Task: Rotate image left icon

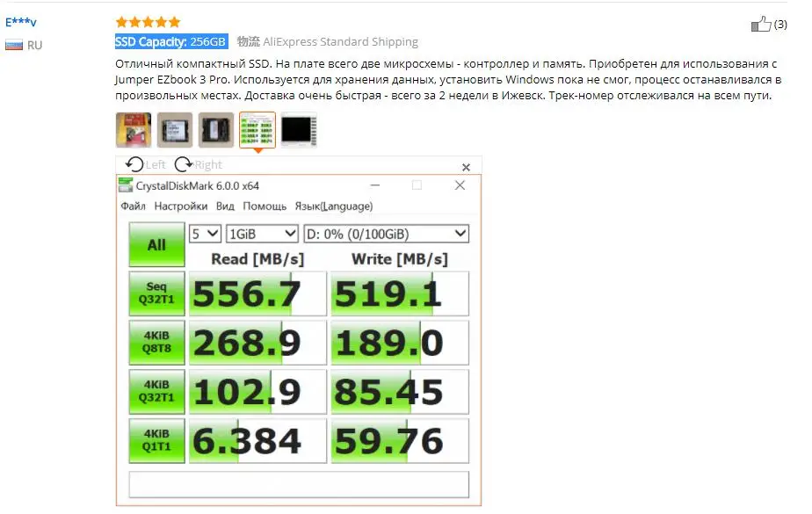Action: click(134, 164)
